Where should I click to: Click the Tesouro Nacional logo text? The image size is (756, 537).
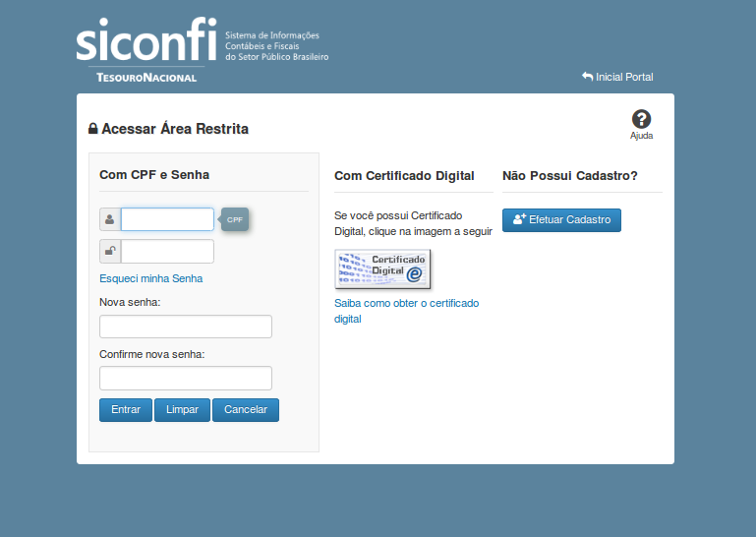coord(146,77)
